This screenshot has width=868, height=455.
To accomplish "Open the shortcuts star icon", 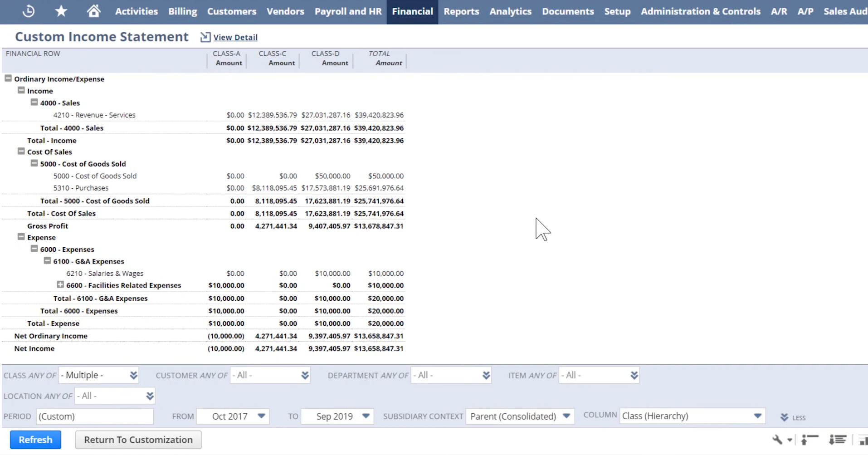I will [61, 11].
